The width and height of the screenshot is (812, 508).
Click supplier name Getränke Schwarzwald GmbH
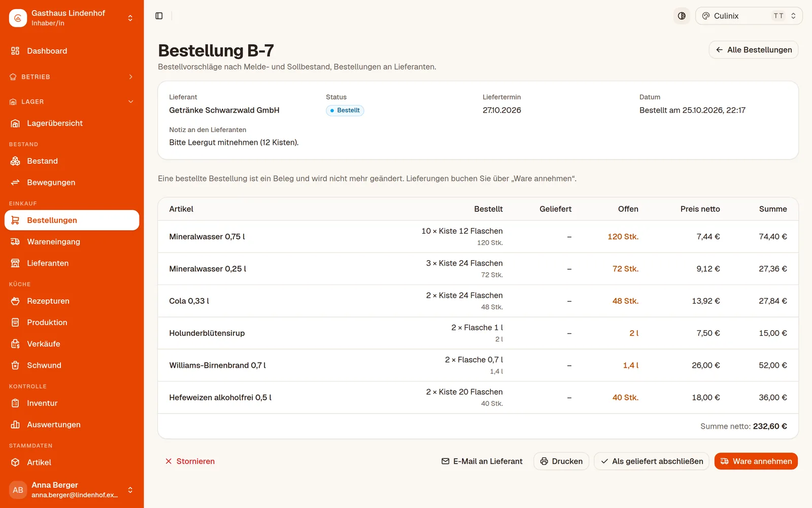[224, 110]
